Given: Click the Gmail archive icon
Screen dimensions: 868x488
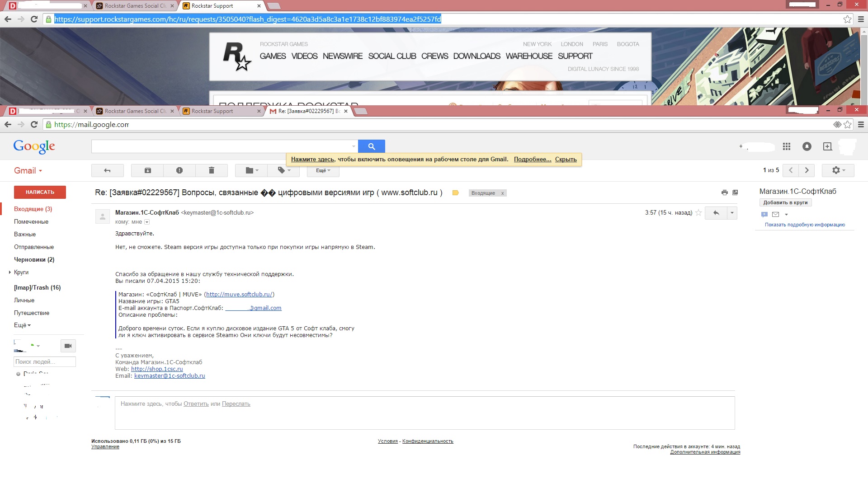Looking at the screenshot, I should (147, 170).
